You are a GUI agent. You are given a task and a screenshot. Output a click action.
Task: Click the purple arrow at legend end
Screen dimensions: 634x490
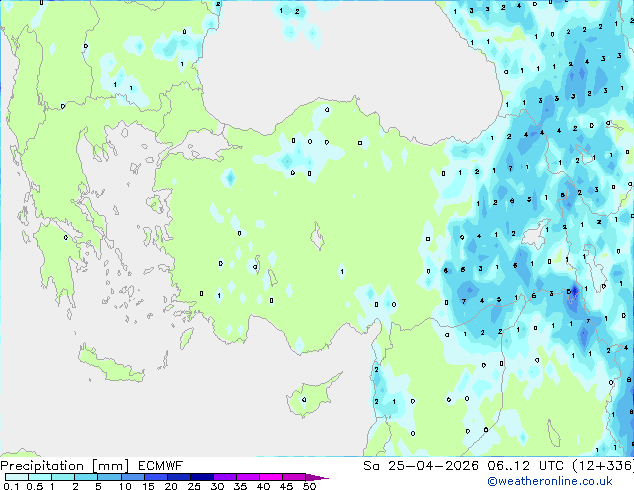(317, 477)
